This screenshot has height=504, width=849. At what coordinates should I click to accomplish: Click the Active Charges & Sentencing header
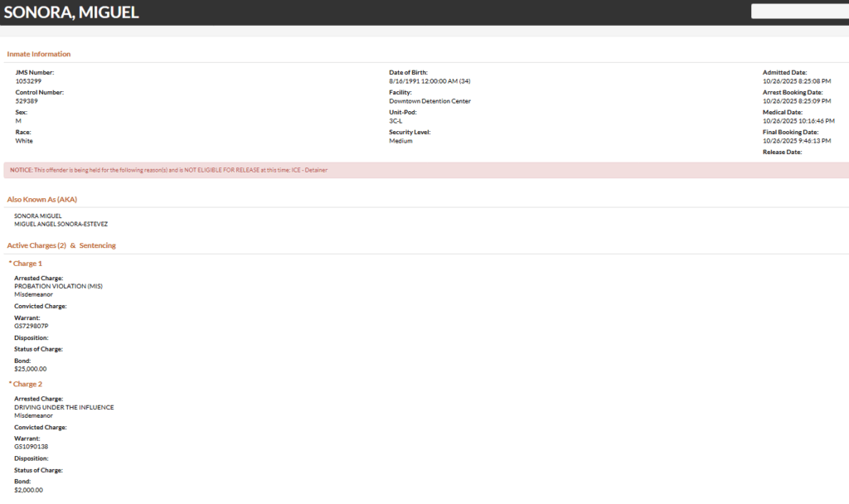[61, 245]
